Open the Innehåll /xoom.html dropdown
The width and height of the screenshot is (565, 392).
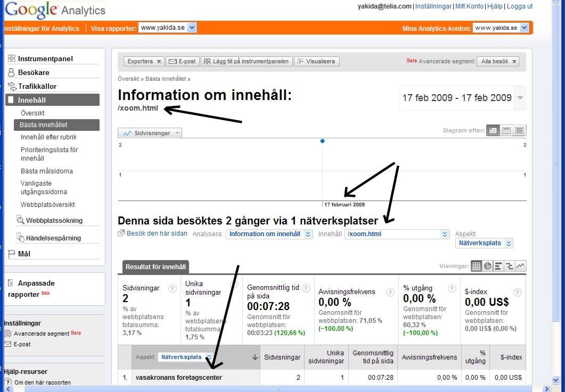point(397,234)
